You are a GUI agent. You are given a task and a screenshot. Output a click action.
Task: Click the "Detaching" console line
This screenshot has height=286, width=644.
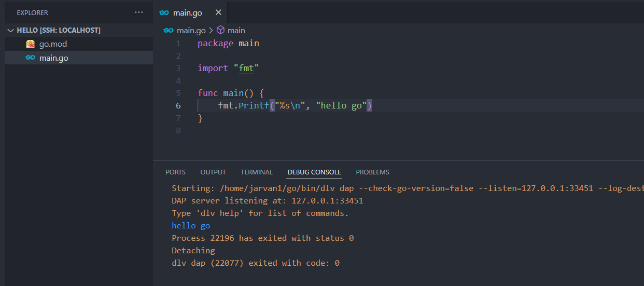pyautogui.click(x=193, y=250)
